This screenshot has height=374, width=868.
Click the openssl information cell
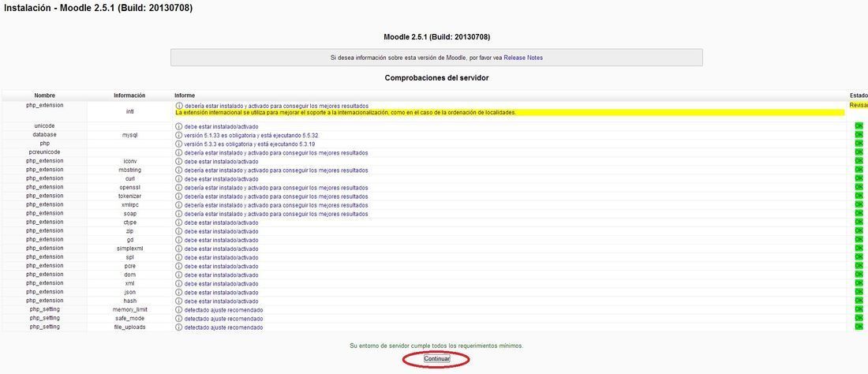pos(129,188)
